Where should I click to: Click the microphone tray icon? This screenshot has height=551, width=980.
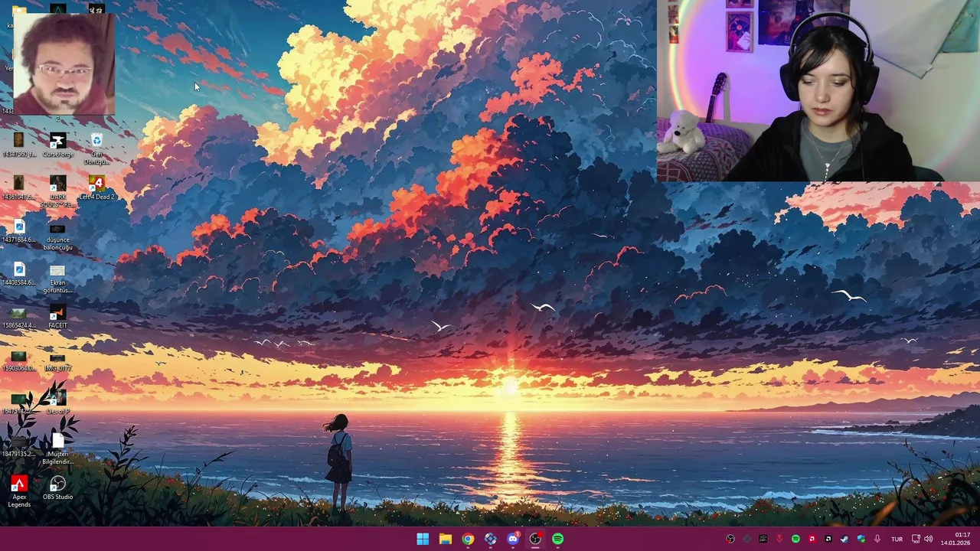click(877, 539)
